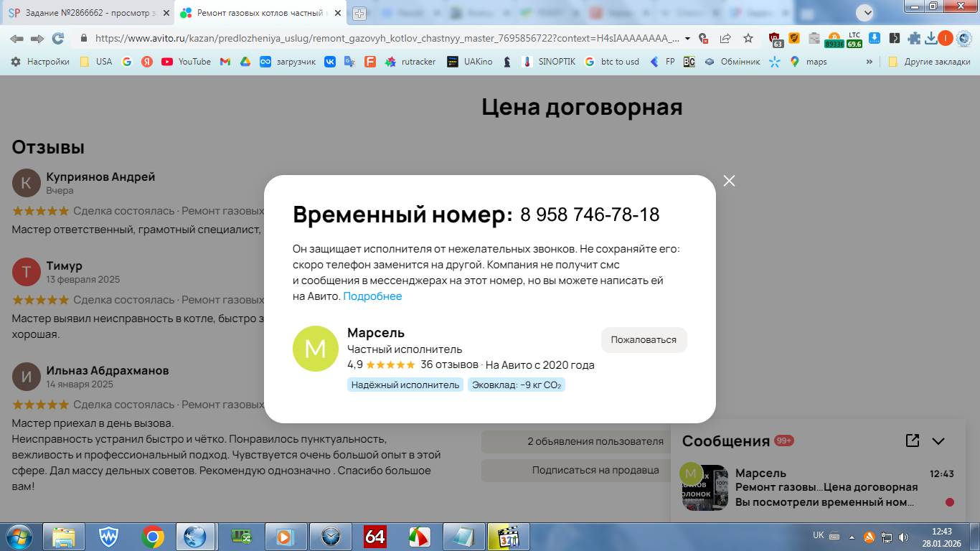
Task: Open Windows Explorer from the taskbar
Action: 64,537
